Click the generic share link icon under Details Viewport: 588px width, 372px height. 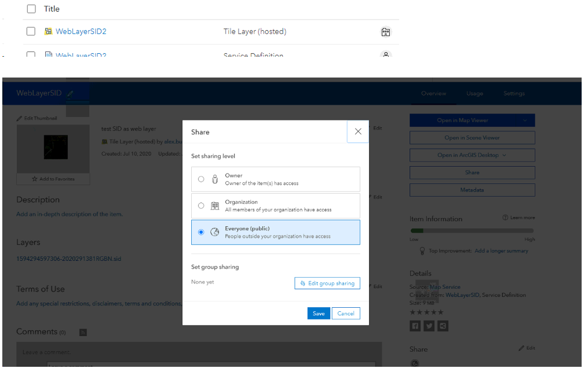point(443,326)
